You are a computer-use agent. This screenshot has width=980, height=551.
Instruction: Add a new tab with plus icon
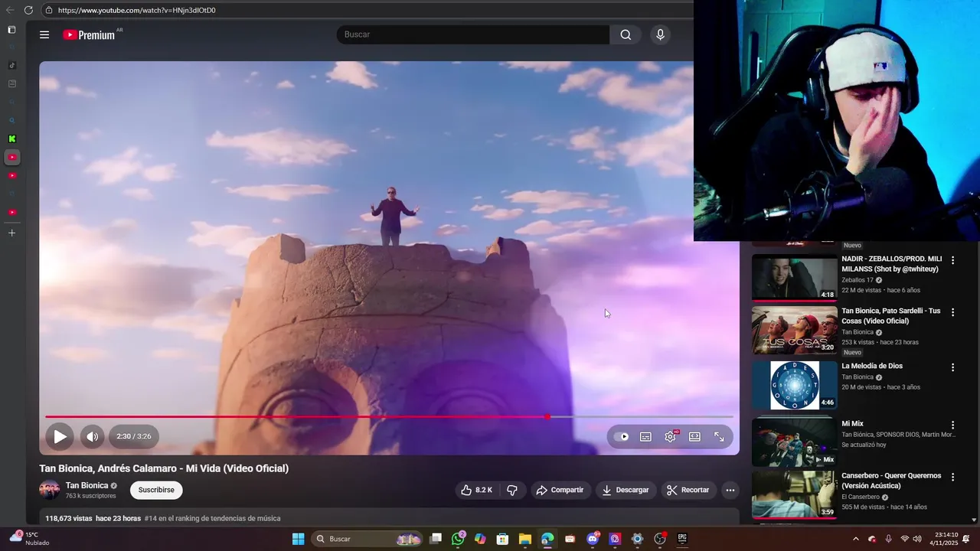click(x=11, y=233)
